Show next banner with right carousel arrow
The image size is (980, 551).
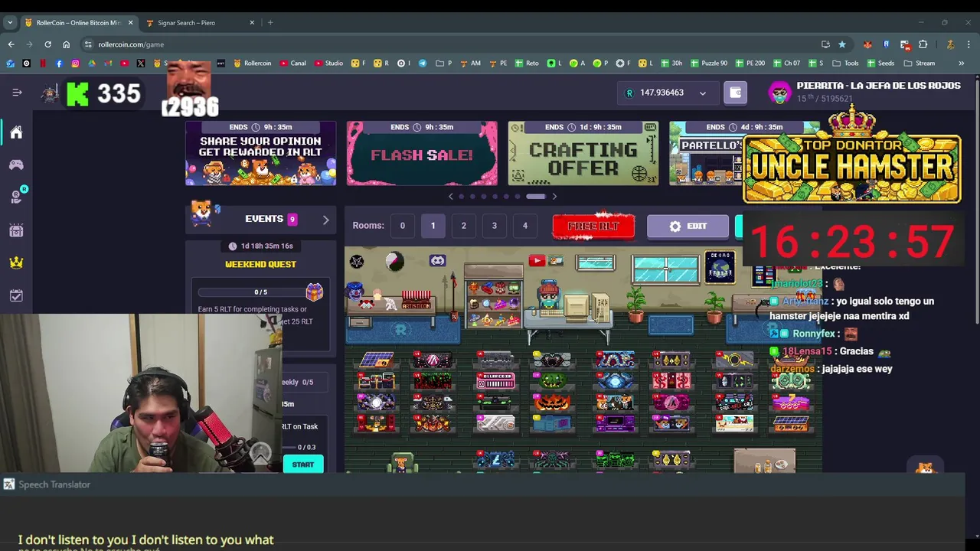coord(554,197)
